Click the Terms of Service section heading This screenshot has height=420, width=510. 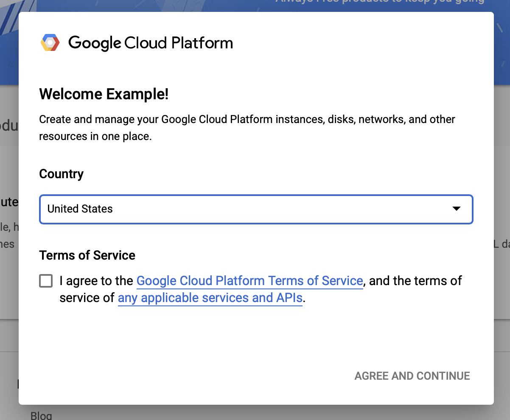[x=87, y=255]
